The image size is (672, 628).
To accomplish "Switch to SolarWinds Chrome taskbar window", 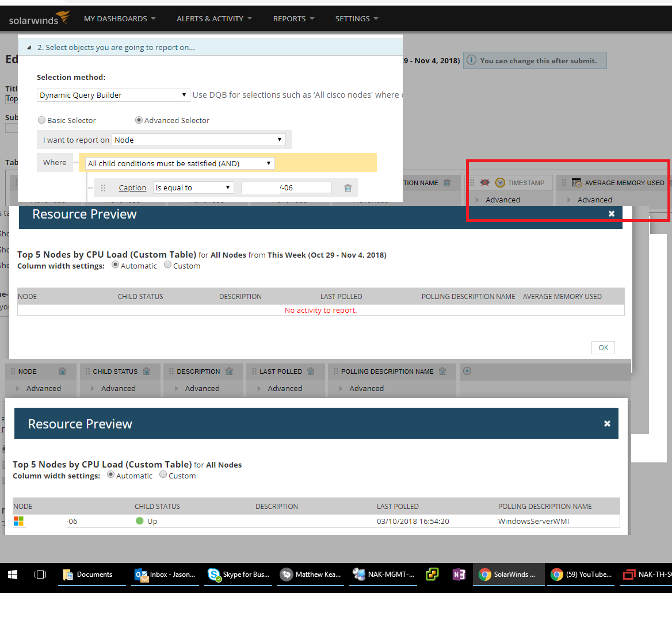I will [x=509, y=575].
